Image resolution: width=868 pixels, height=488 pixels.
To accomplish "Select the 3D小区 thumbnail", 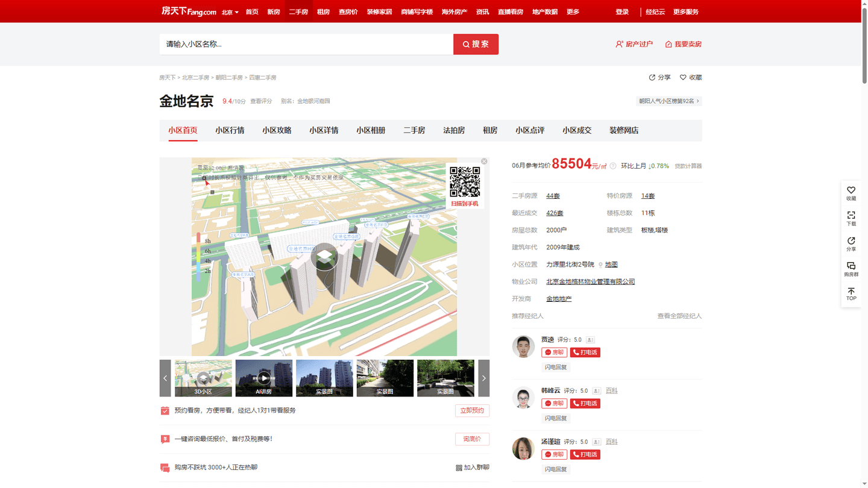I will [203, 378].
